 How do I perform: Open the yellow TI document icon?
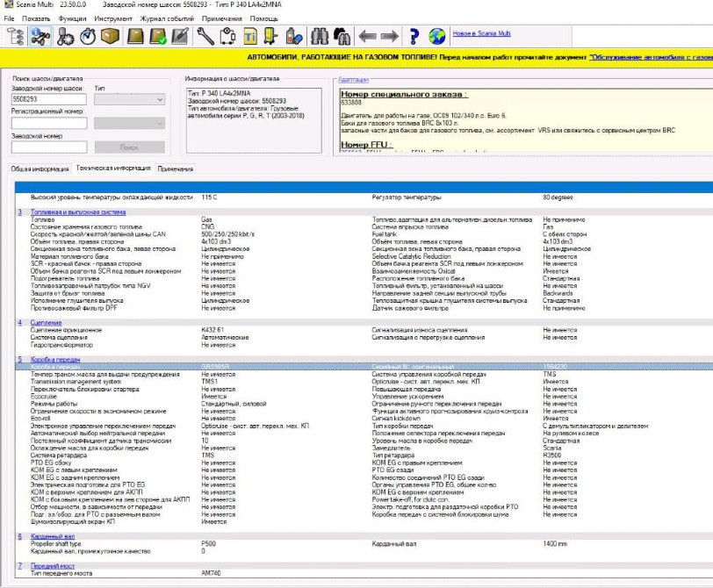(249, 36)
